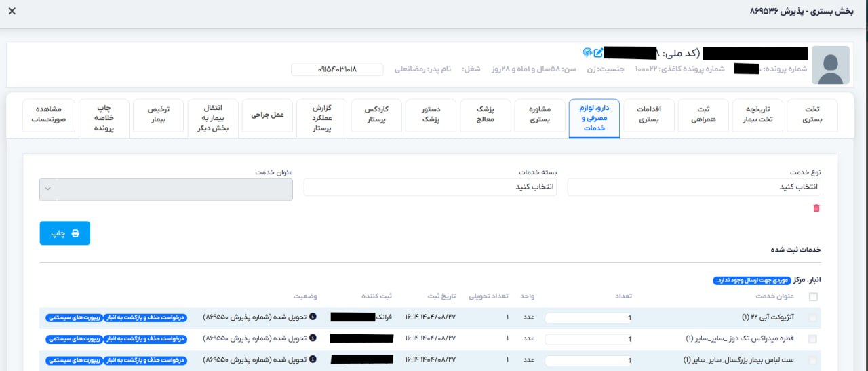Click the patient avatar picture
868x371 pixels.
click(831, 65)
